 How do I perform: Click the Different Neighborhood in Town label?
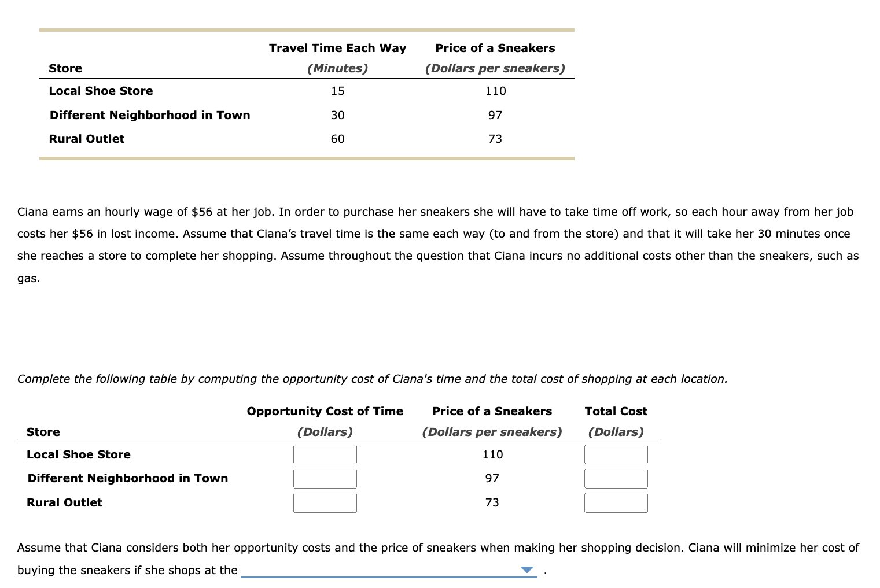pyautogui.click(x=127, y=478)
